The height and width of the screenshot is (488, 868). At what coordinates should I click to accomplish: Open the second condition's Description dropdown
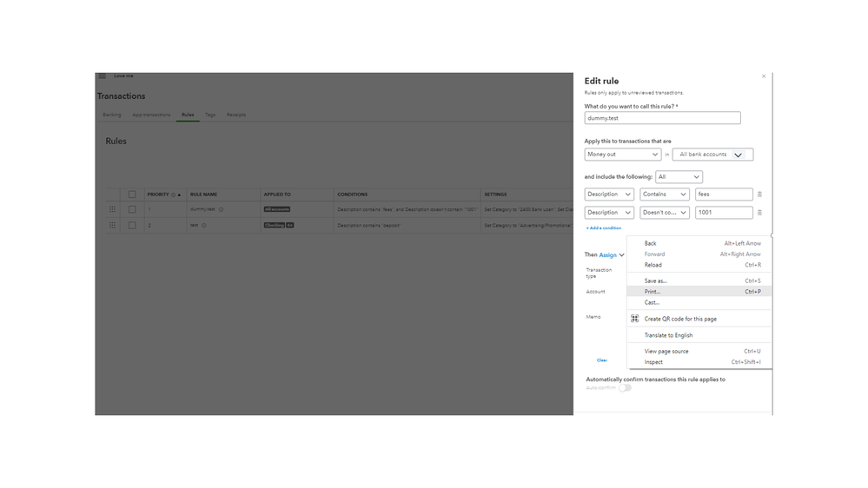tap(609, 213)
